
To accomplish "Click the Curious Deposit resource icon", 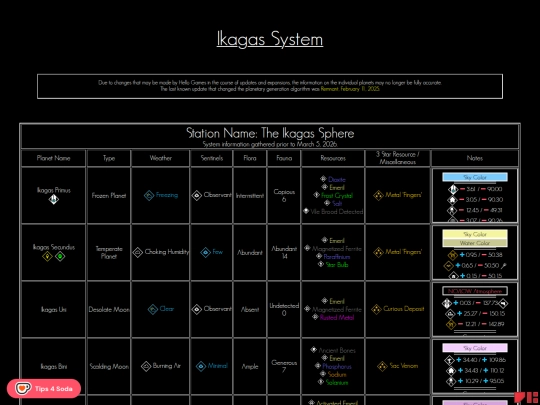I will tap(376, 309).
